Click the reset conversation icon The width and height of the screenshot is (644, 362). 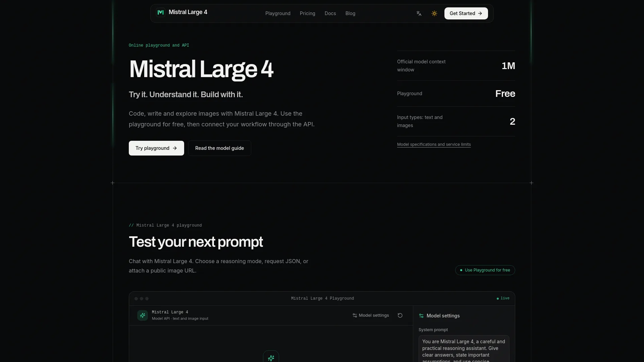coord(400,315)
